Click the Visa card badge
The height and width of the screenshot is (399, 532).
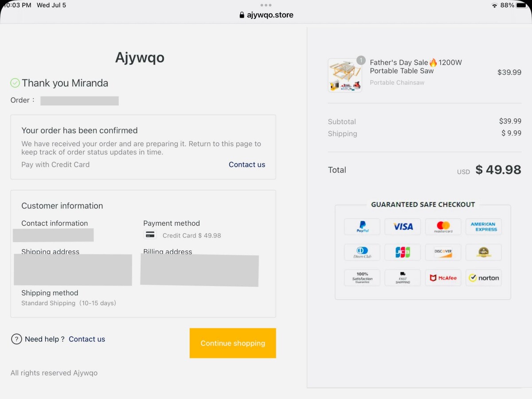coord(403,227)
